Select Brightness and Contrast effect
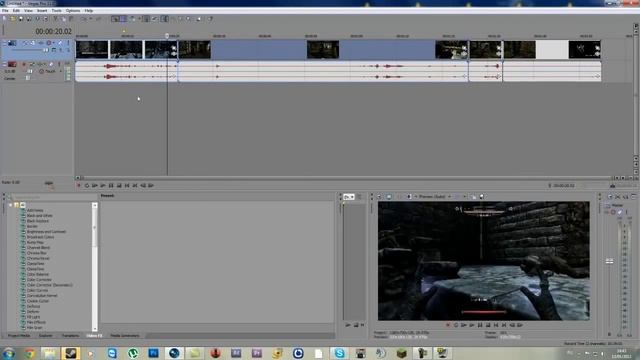This screenshot has height=360, width=640. click(46, 231)
